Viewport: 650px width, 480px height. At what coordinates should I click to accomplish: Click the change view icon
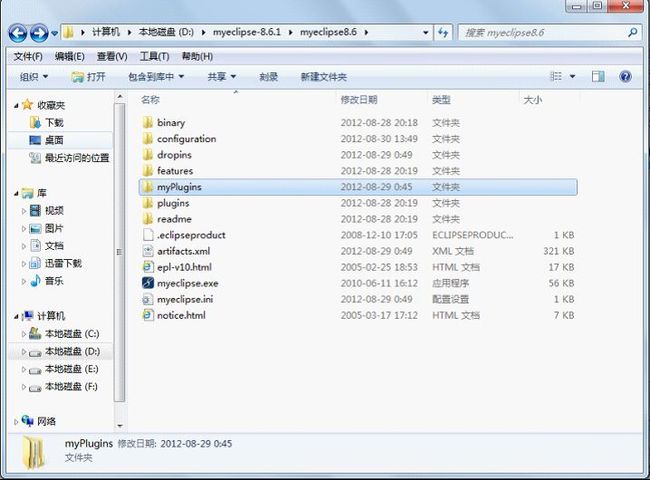point(556,76)
